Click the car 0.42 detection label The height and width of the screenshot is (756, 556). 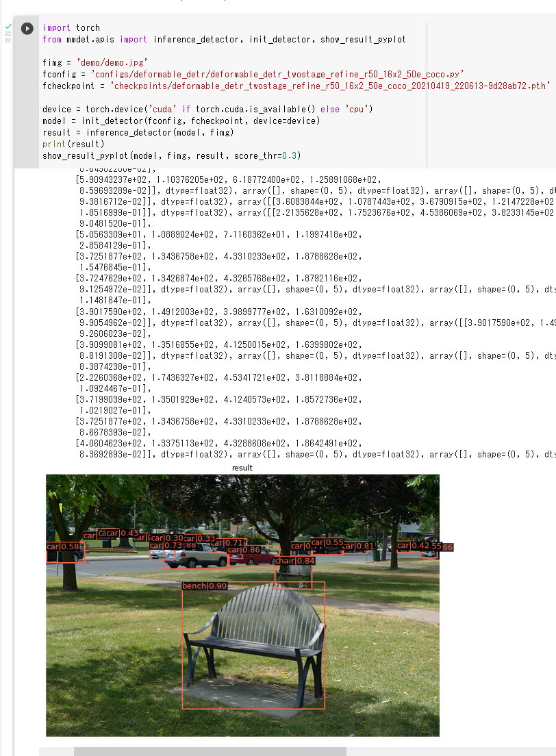point(412,546)
